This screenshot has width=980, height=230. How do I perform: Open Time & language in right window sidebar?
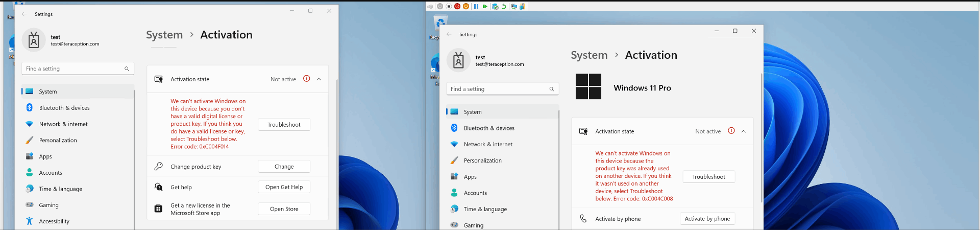502,210
